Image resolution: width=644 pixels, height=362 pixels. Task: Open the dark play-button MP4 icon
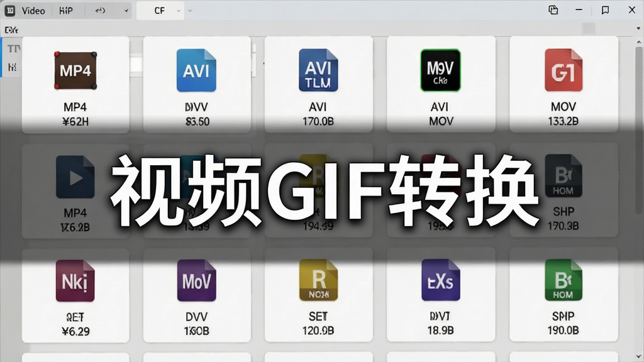point(75,177)
